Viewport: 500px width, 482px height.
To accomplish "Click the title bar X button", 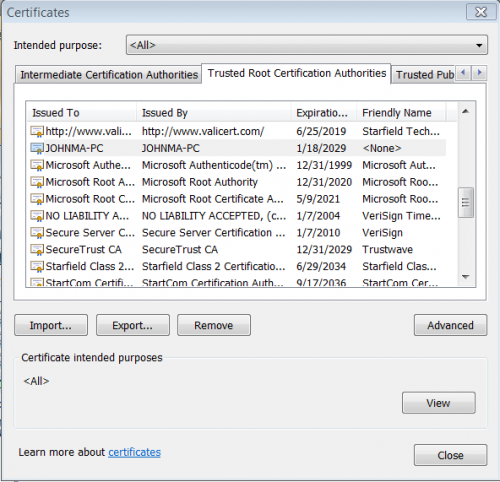I will pyautogui.click(x=481, y=12).
